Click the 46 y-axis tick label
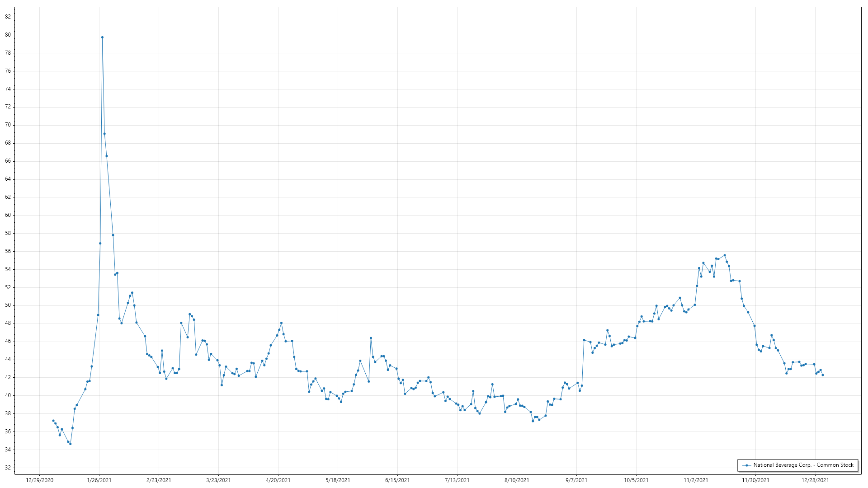 [x=8, y=342]
